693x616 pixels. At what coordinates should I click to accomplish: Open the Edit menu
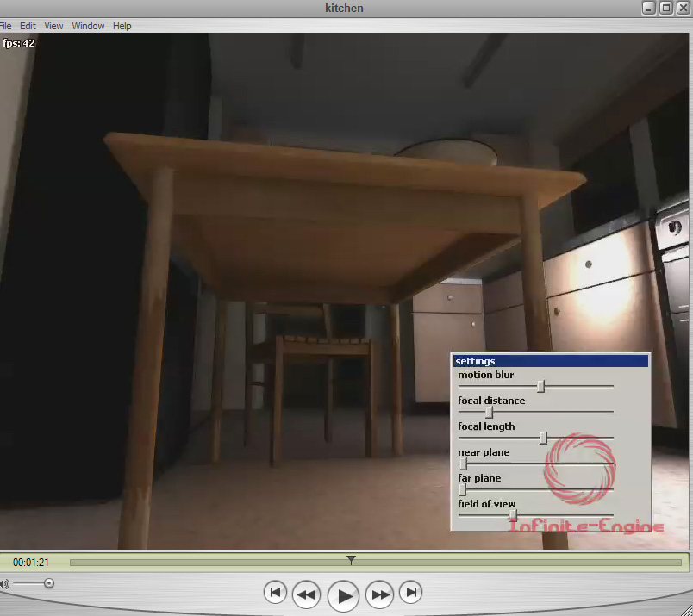28,26
